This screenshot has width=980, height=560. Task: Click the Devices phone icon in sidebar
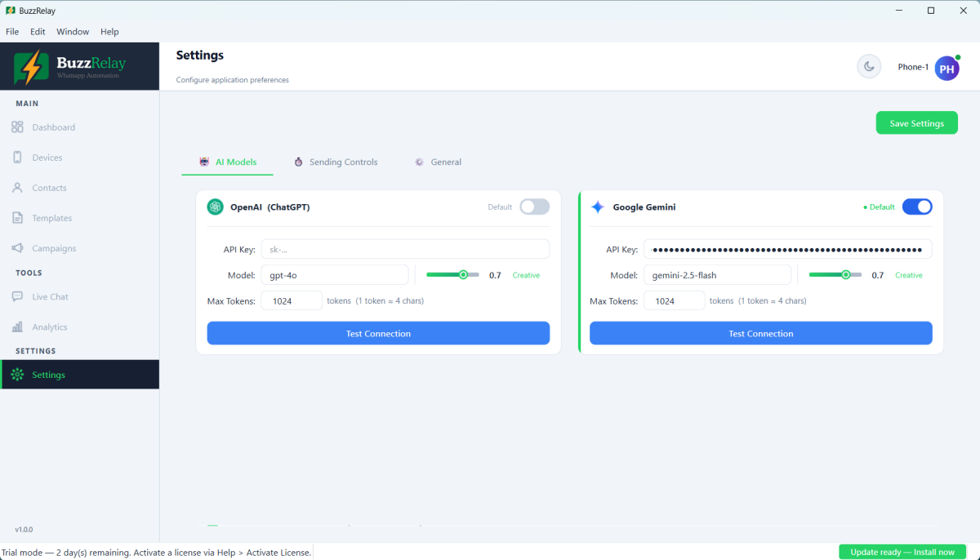(x=17, y=158)
